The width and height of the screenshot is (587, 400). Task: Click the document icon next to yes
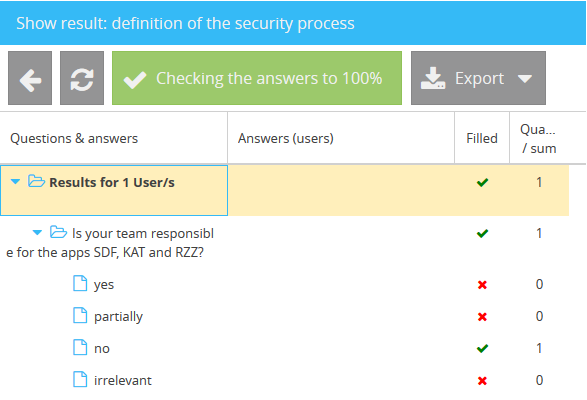coord(80,284)
